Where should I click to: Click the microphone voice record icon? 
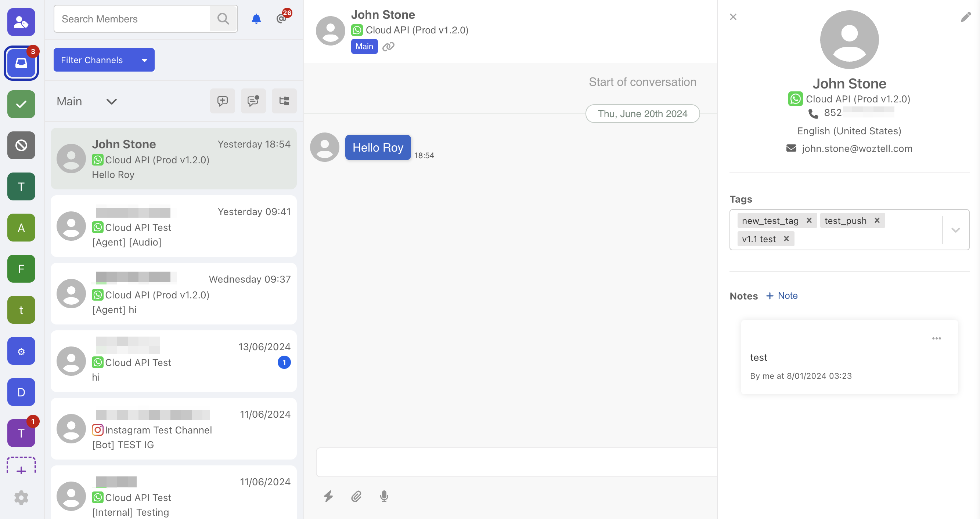click(384, 496)
